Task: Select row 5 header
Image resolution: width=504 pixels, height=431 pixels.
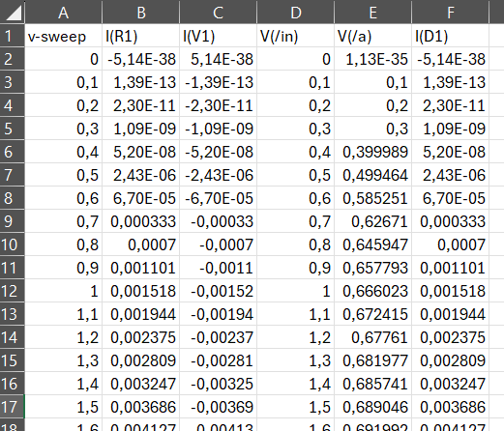Action: tap(13, 129)
